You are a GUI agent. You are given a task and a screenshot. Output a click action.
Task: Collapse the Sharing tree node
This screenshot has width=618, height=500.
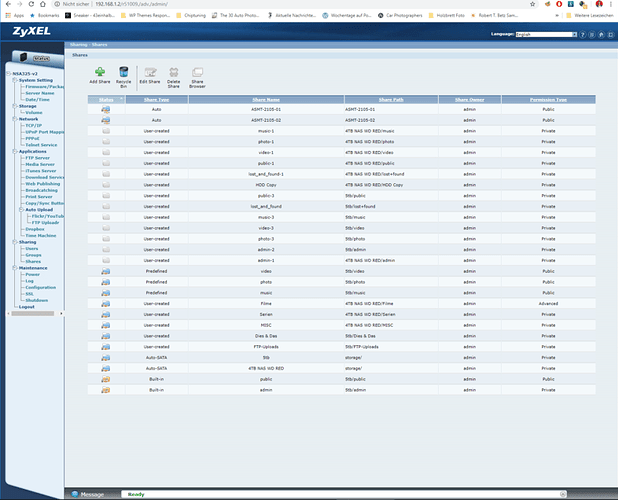click(x=15, y=242)
